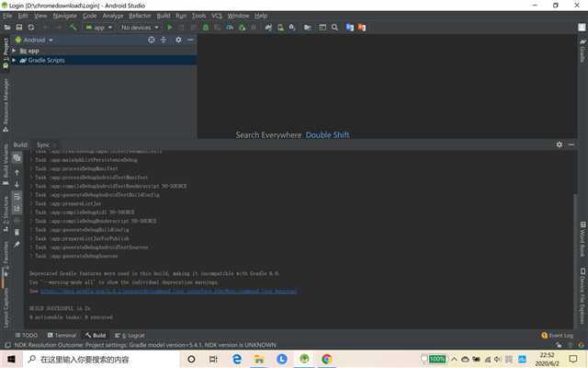Click the Sync/refresh toolbar icon
This screenshot has width=588, height=368.
click(x=31, y=28)
